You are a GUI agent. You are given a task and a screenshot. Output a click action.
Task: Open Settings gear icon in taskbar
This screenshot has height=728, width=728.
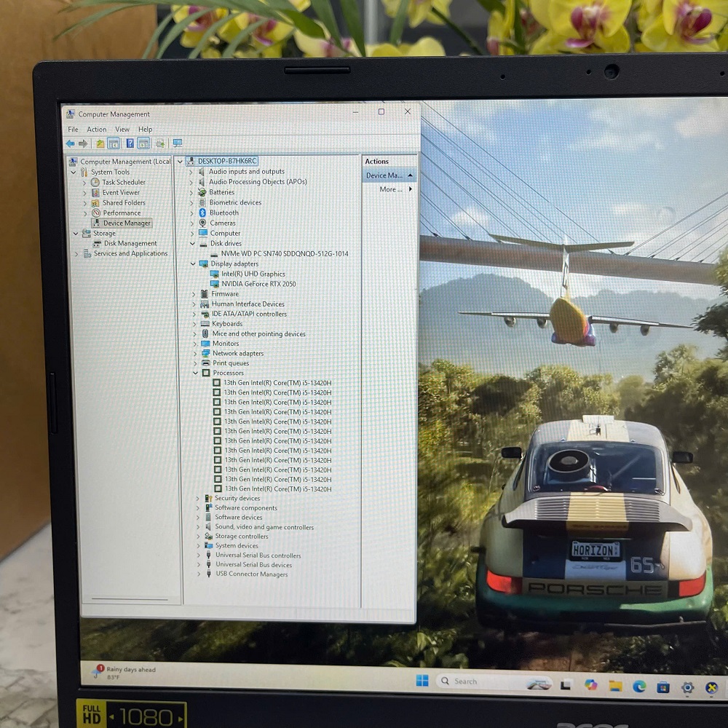(687, 687)
